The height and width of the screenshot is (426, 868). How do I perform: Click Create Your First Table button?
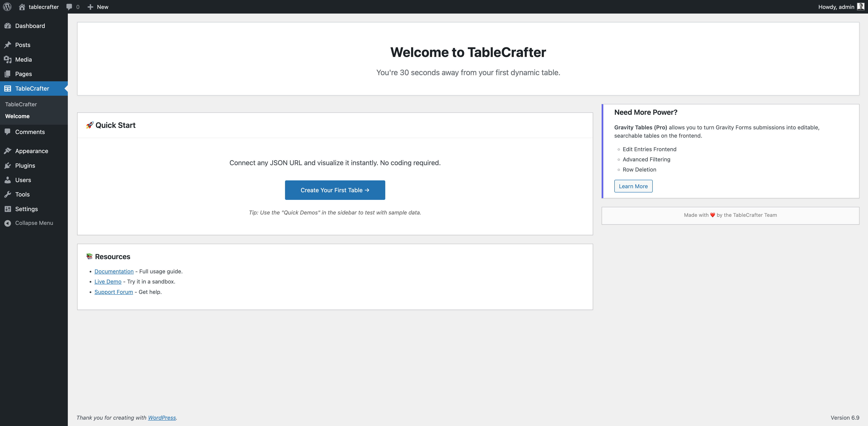[335, 190]
